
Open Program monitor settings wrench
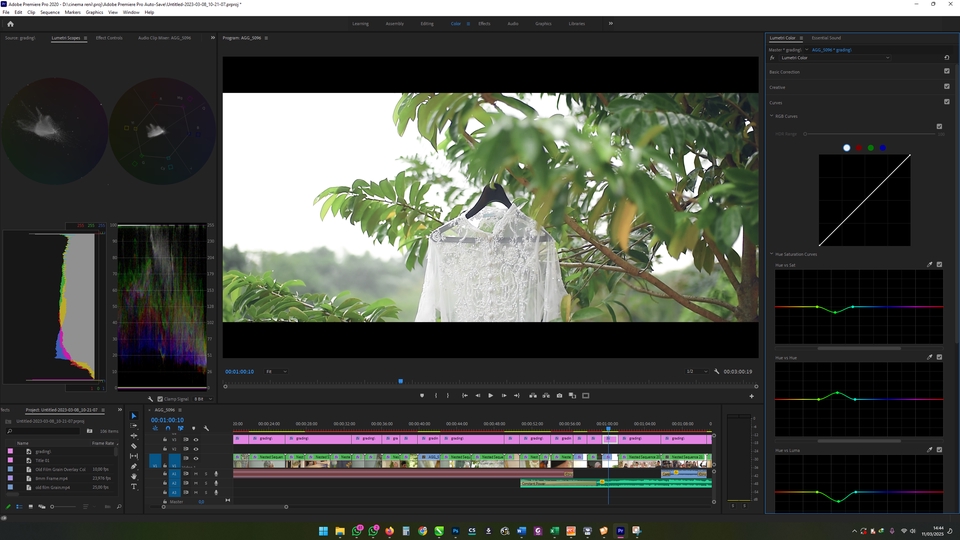[717, 371]
